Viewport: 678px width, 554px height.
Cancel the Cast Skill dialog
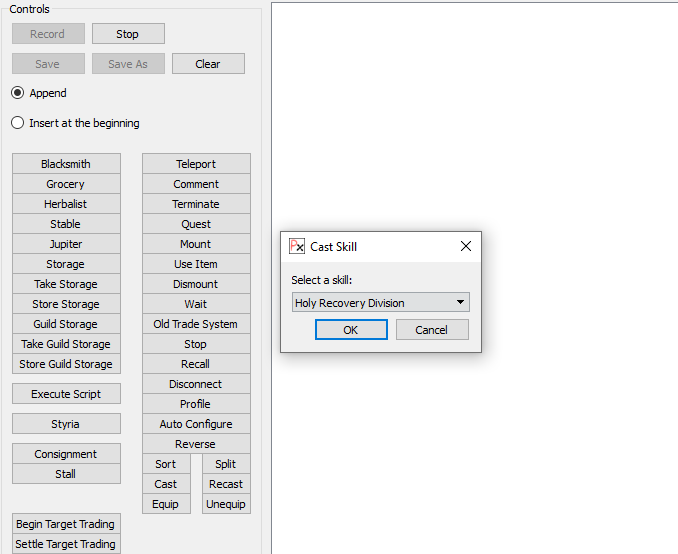432,330
